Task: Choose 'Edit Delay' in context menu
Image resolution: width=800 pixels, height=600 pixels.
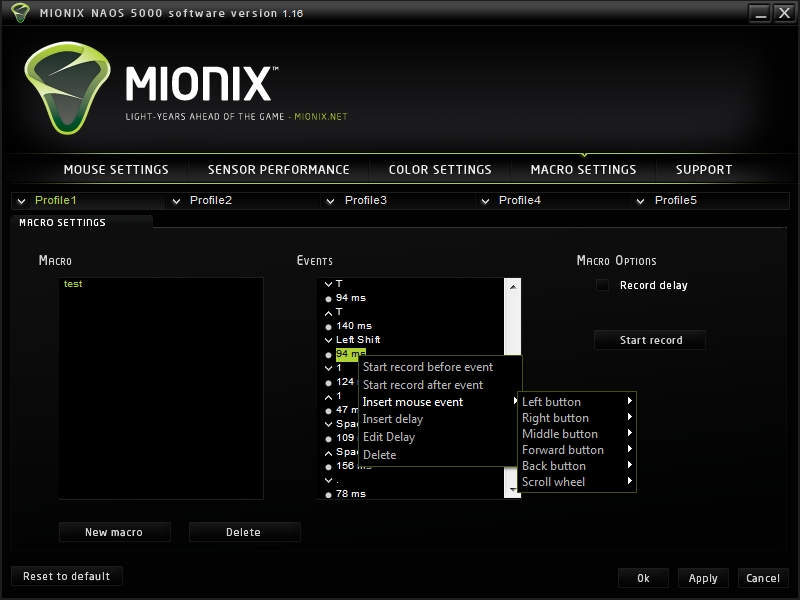Action: coord(389,437)
